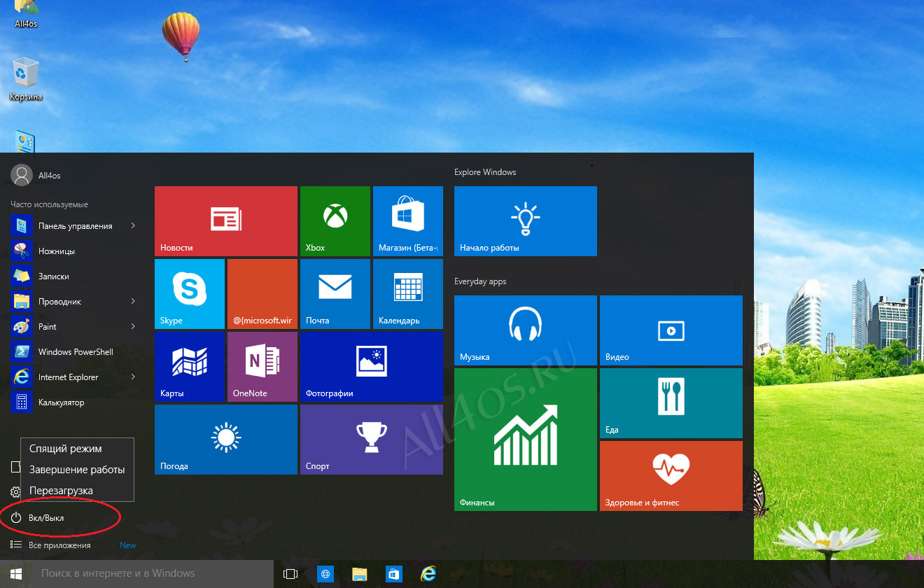
Task: Click the Windows Start button
Action: coord(16,574)
